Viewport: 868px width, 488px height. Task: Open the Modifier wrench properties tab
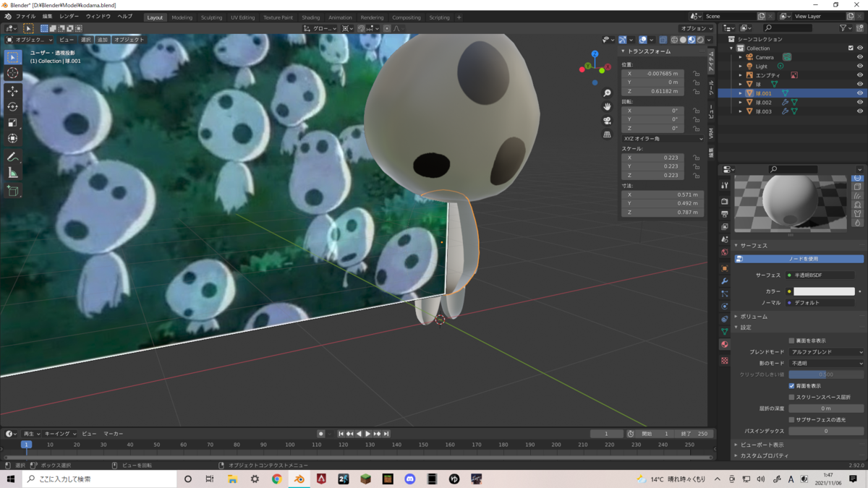725,281
